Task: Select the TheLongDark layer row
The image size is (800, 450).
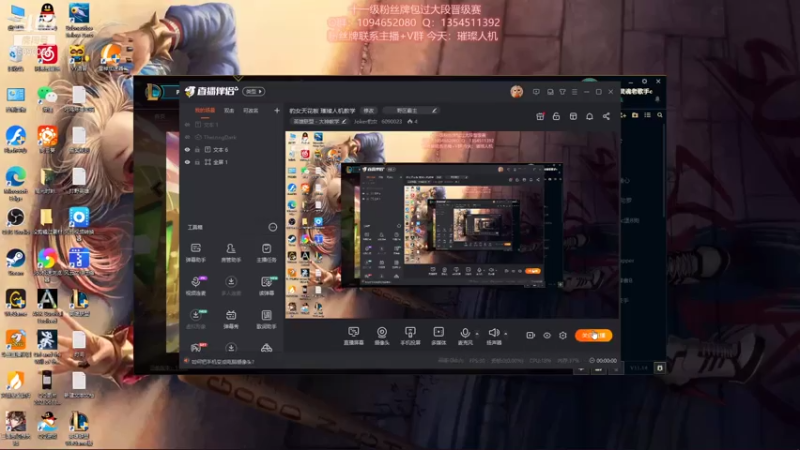Action: [232, 137]
